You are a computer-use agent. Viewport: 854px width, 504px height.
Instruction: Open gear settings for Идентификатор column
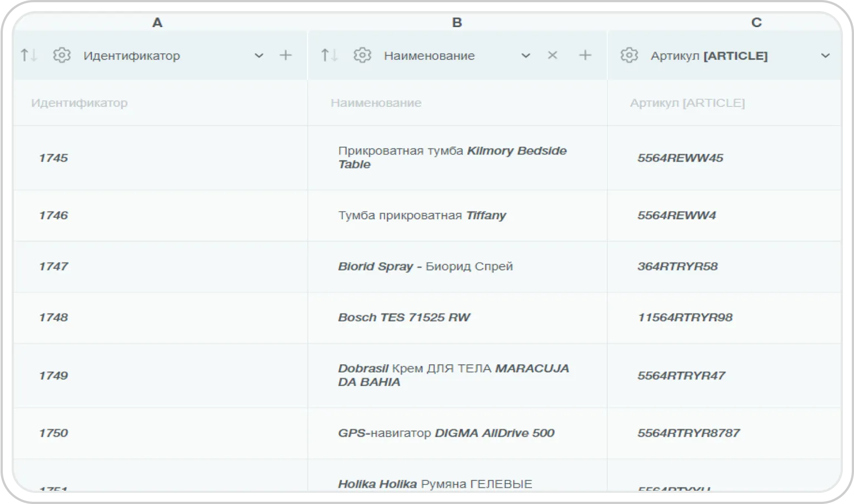[62, 55]
